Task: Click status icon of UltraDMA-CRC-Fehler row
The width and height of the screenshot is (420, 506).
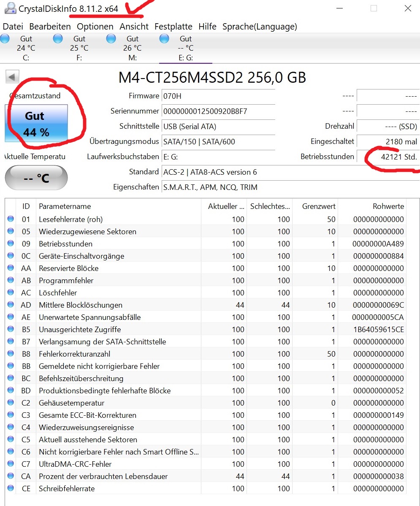Action: [x=11, y=464]
